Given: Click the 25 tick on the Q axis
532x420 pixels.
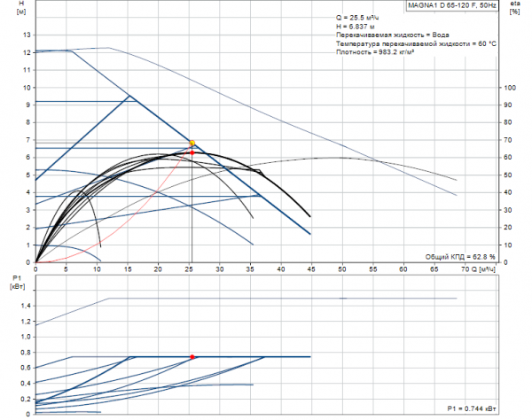Looking at the screenshot, I should coord(189,269).
